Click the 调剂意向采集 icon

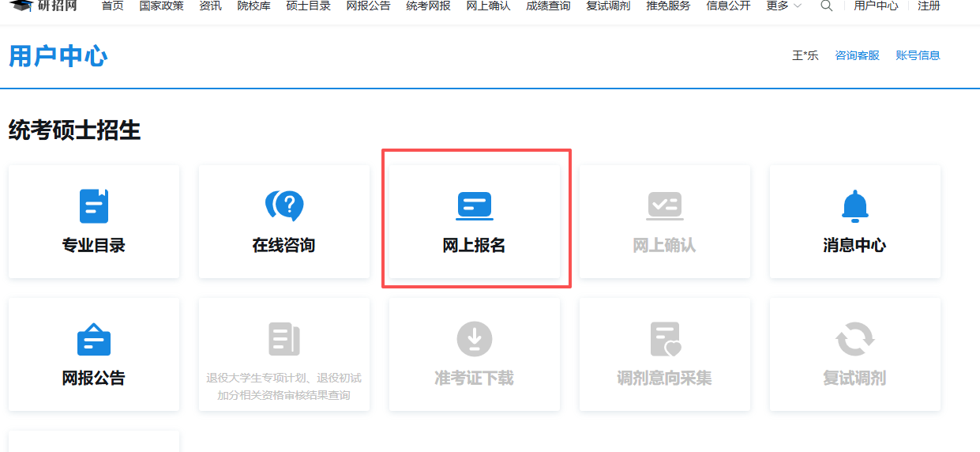665,340
